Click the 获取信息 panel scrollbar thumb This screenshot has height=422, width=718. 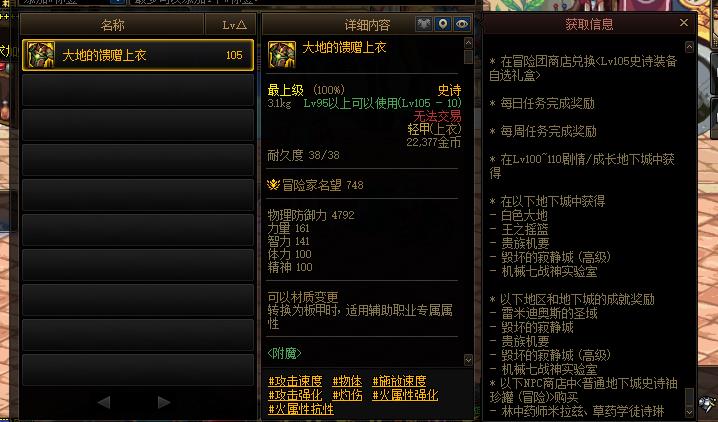689,397
